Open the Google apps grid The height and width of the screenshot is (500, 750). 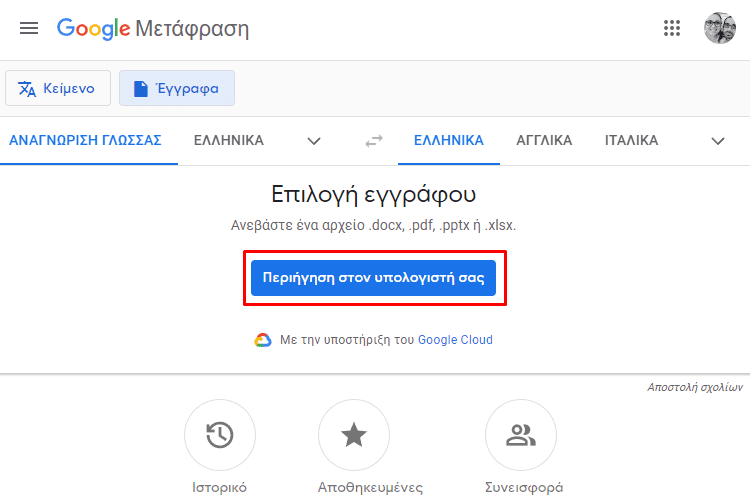(672, 28)
